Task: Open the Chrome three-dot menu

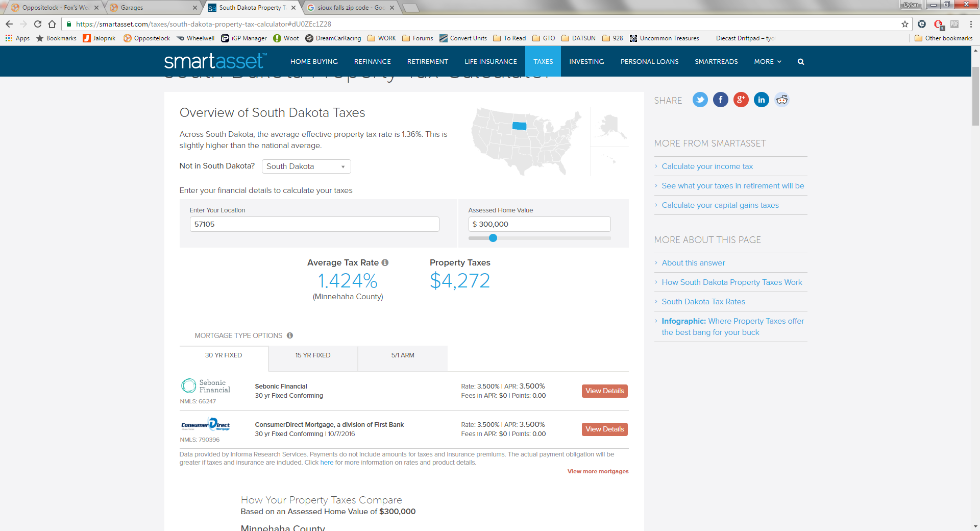Action: (x=971, y=24)
